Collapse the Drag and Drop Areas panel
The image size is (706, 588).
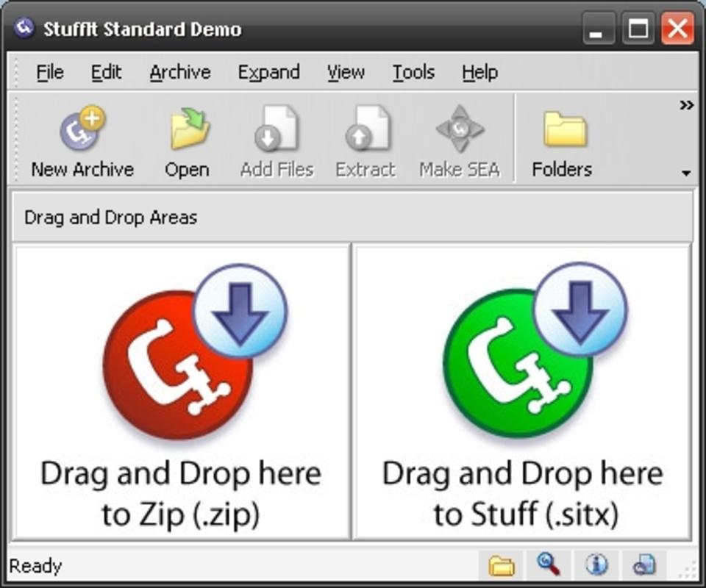[110, 217]
